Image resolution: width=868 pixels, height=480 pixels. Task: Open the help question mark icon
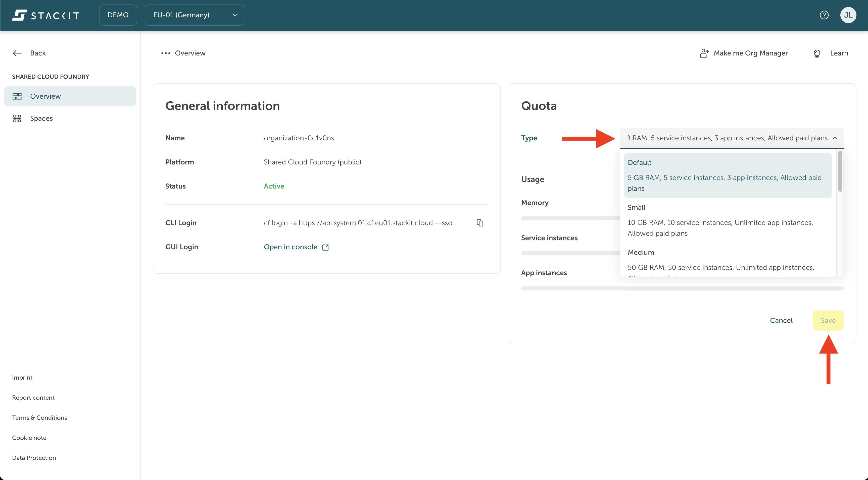[x=824, y=15]
